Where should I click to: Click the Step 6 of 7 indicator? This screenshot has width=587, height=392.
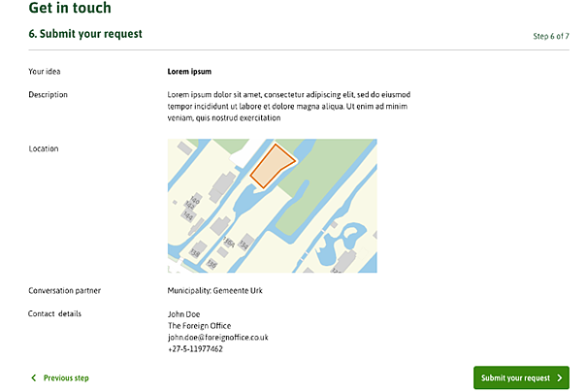coord(550,36)
